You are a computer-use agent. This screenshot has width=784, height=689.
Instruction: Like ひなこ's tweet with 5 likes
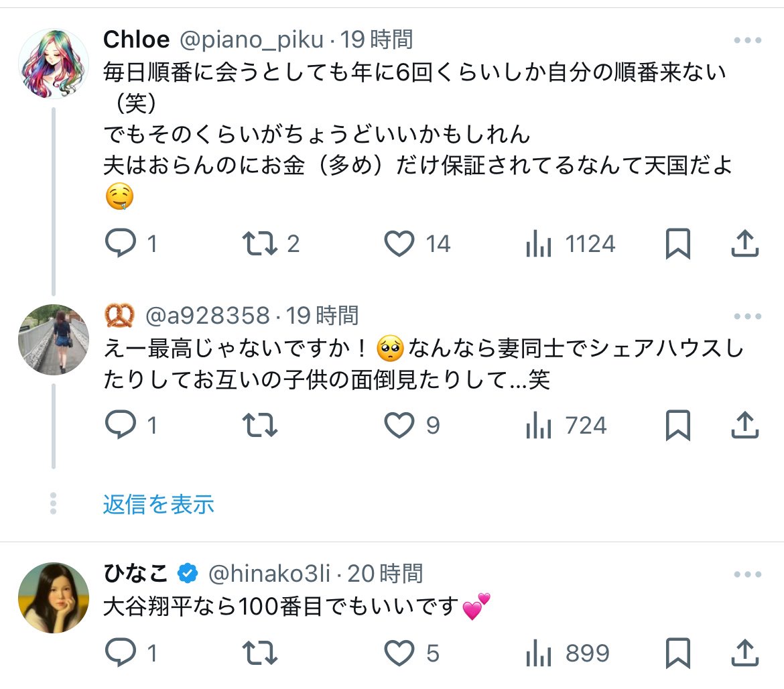click(399, 653)
